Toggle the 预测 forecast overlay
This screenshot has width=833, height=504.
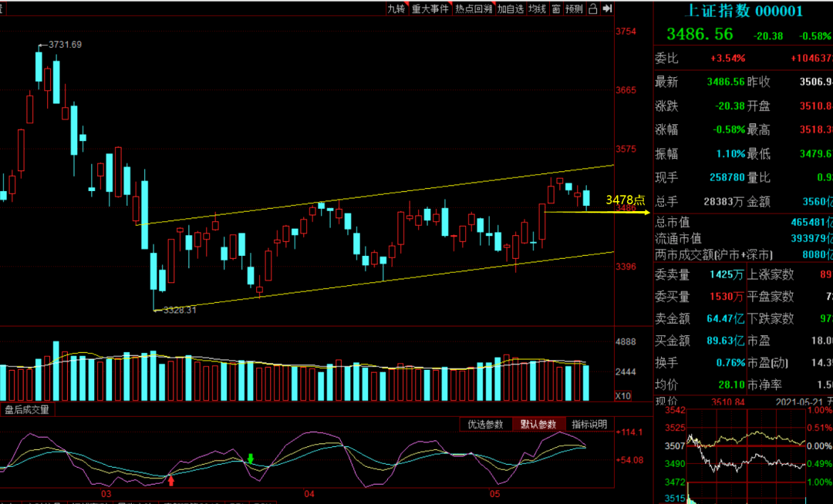click(574, 9)
